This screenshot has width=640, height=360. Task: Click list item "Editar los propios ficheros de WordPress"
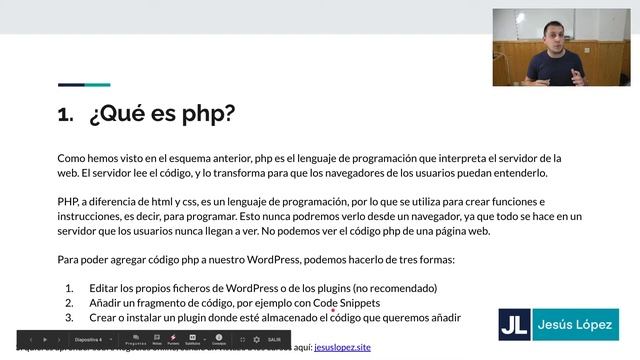point(263,288)
